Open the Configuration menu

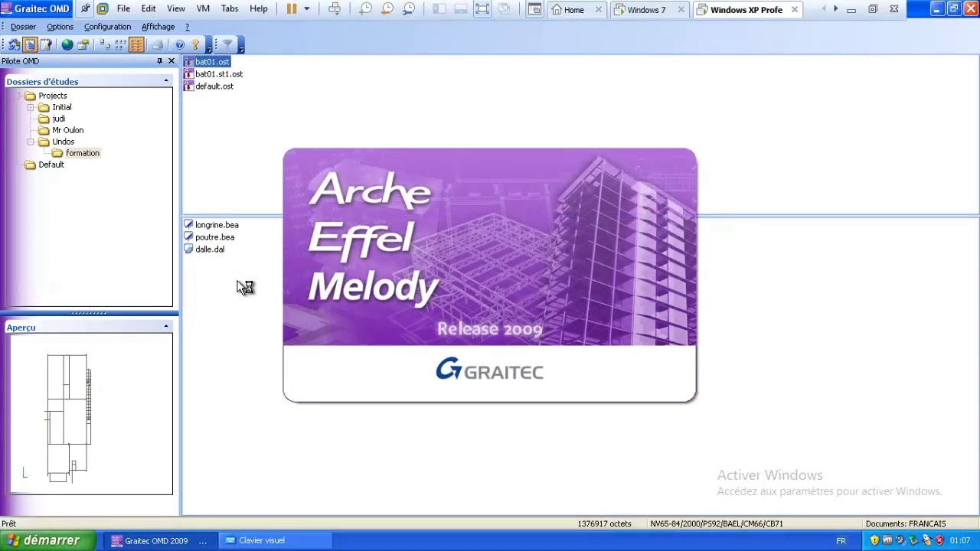click(x=107, y=27)
